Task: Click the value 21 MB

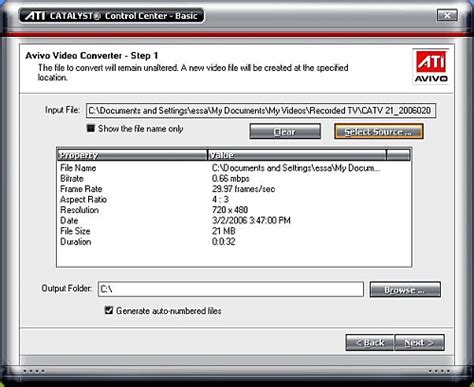Action: pyautogui.click(x=223, y=231)
